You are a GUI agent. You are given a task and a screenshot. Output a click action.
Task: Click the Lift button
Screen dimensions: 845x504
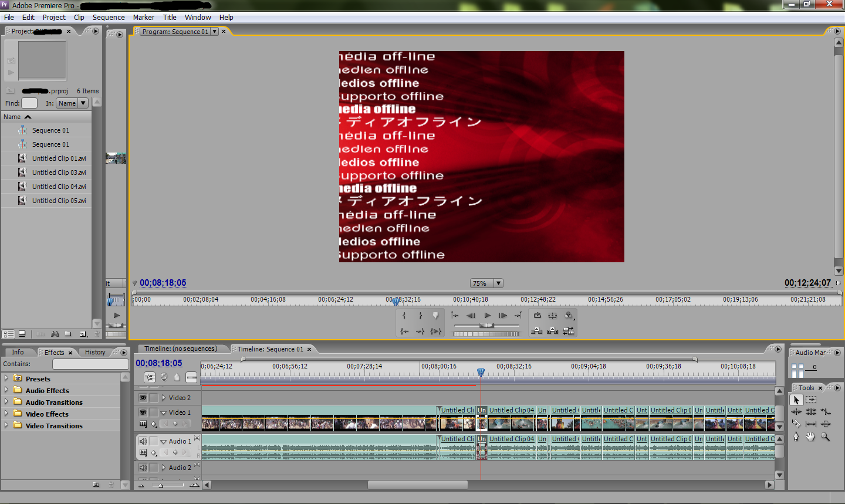[x=537, y=332]
